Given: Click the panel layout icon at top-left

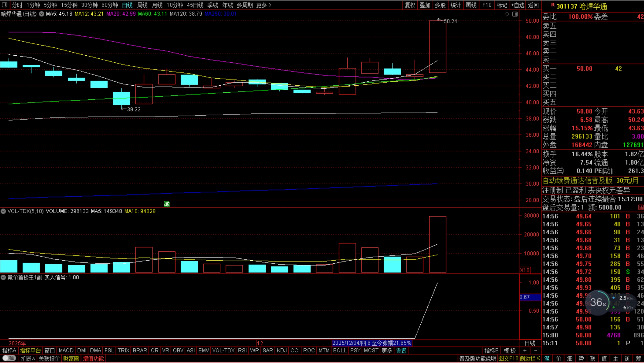Looking at the screenshot, I should pyautogui.click(x=5, y=5).
